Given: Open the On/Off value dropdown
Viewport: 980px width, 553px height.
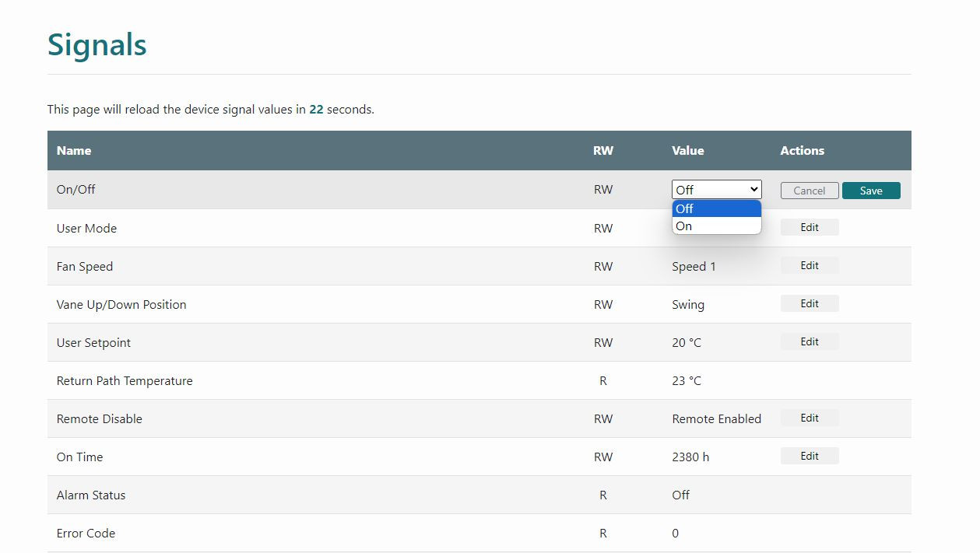Looking at the screenshot, I should (x=716, y=190).
